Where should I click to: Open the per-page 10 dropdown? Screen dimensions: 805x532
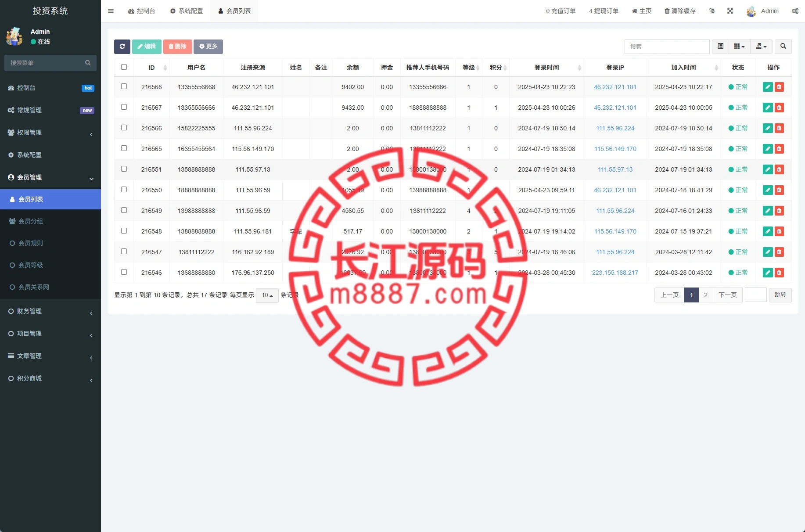tap(267, 295)
